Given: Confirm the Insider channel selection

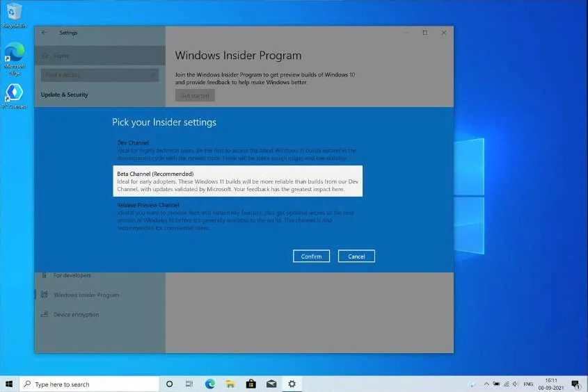Looking at the screenshot, I should coord(311,256).
